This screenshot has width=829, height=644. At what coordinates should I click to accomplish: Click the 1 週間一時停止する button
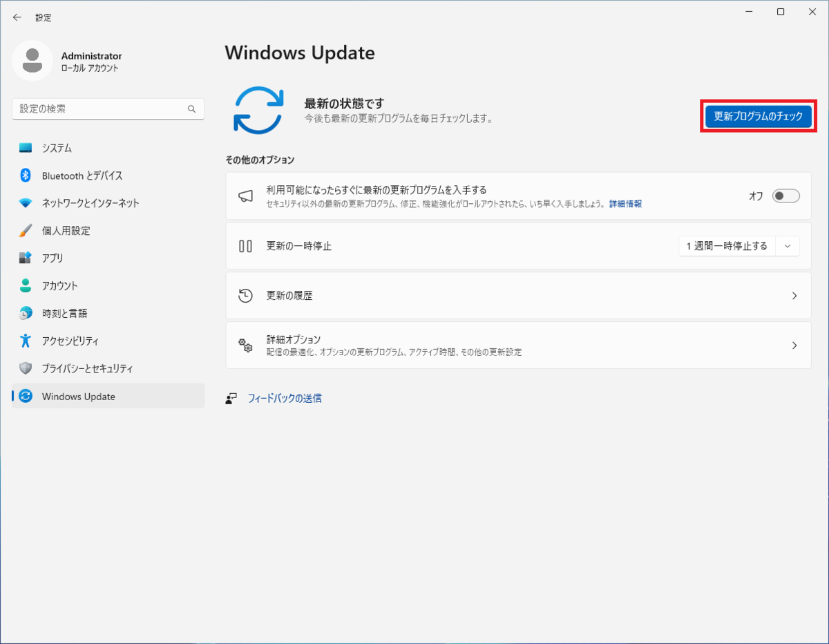727,246
